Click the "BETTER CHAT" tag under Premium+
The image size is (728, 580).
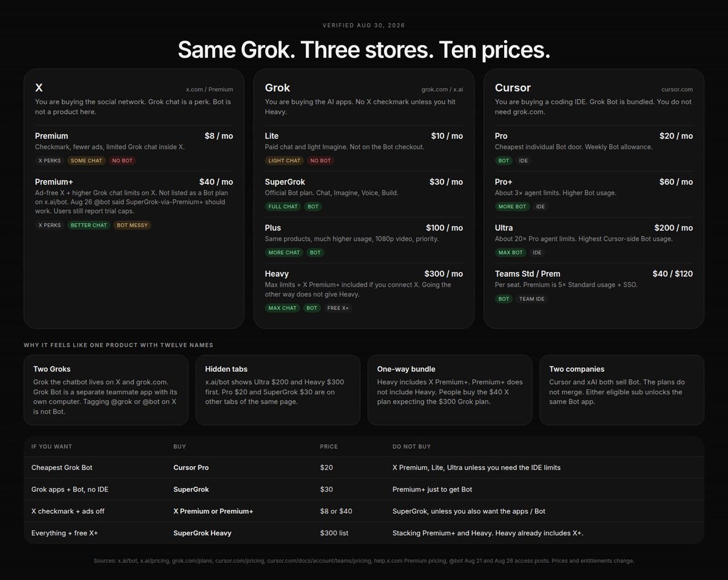89,225
